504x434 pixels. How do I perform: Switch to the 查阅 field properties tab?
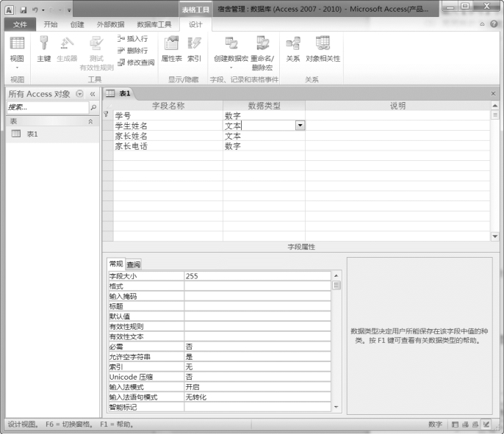click(x=134, y=264)
